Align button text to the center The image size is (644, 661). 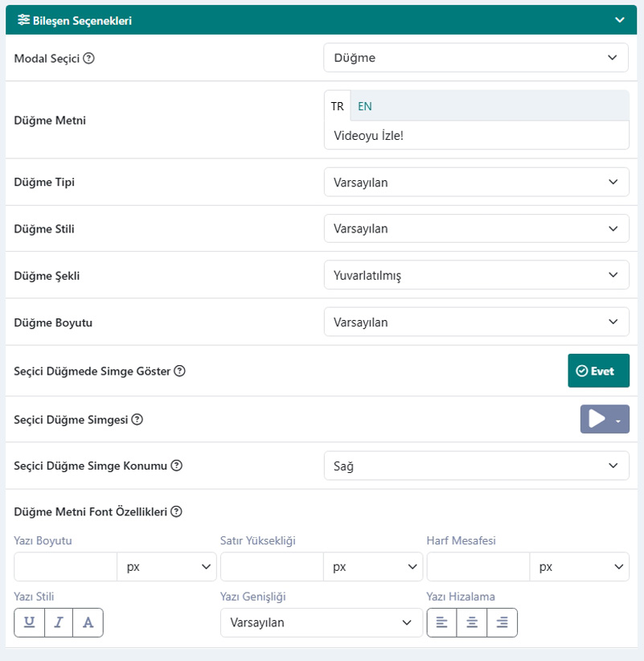coord(472,622)
